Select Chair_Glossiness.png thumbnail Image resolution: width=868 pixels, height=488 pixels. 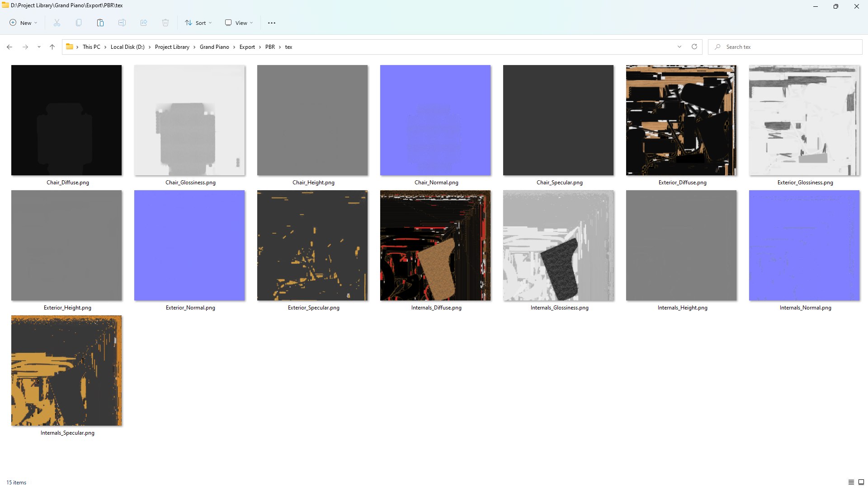point(189,120)
